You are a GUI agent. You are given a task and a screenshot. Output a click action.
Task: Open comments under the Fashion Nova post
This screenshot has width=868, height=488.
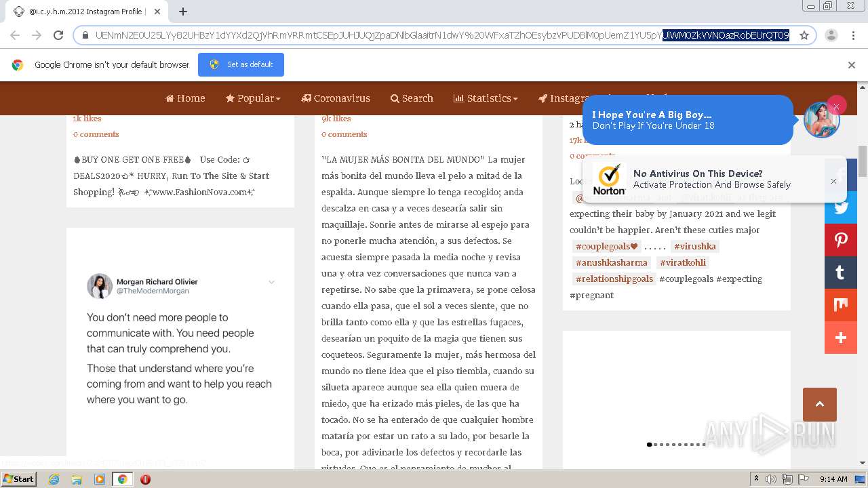coord(96,134)
